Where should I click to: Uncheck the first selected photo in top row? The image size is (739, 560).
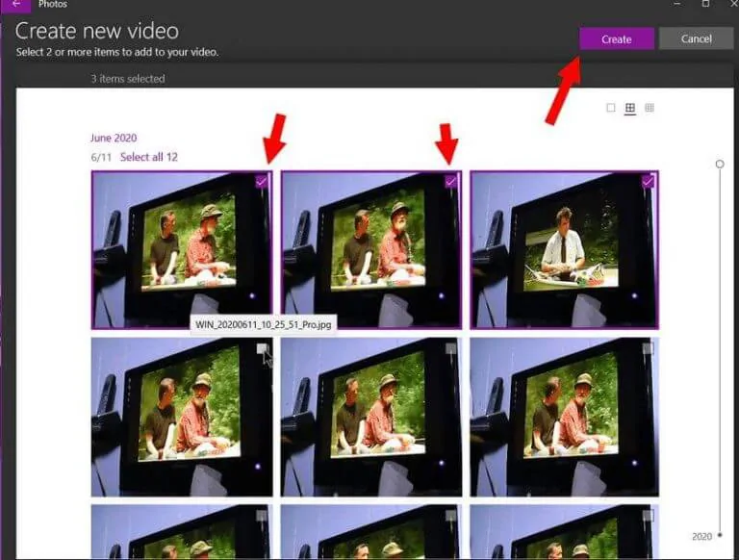coord(262,182)
